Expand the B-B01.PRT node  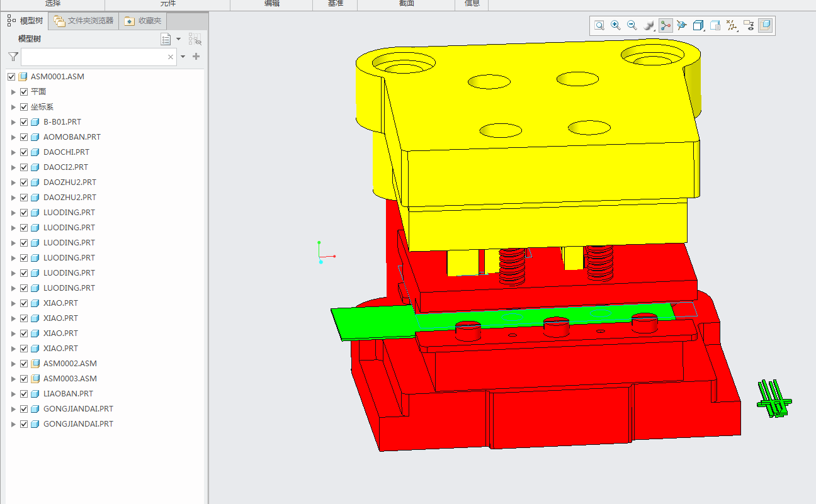pyautogui.click(x=13, y=122)
